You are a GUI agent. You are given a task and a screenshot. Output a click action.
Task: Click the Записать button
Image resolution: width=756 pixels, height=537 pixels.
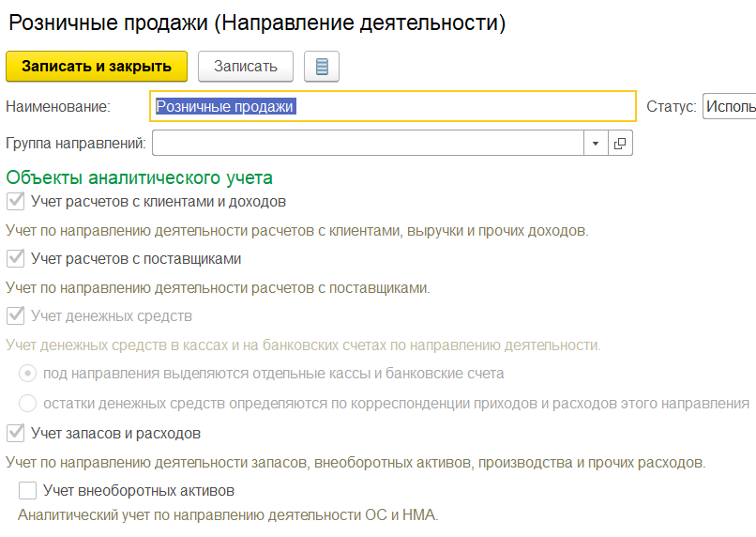pos(246,67)
